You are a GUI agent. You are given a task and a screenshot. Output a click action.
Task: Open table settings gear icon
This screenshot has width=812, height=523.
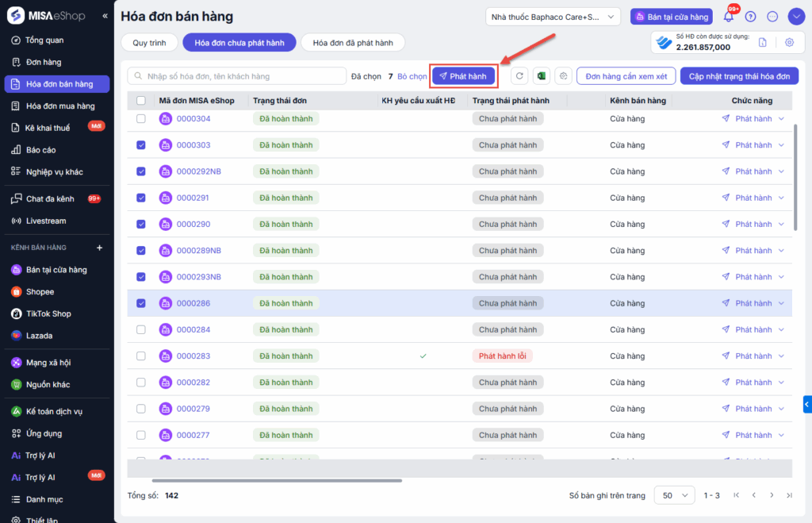[563, 76]
